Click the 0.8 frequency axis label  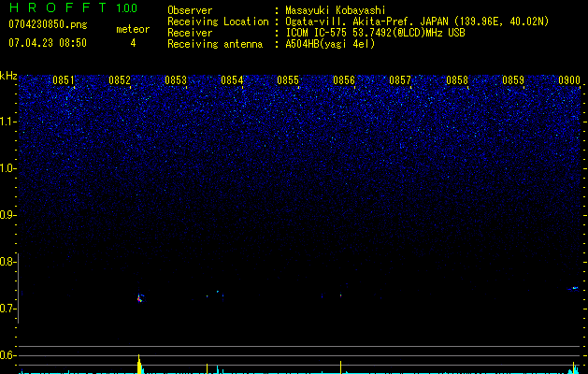[7, 262]
